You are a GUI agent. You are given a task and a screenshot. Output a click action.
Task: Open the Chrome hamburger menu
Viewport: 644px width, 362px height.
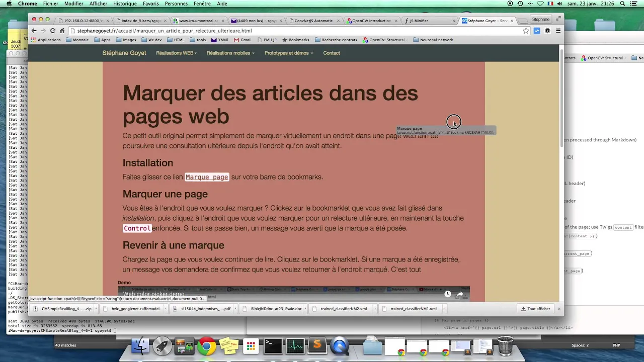(x=558, y=31)
